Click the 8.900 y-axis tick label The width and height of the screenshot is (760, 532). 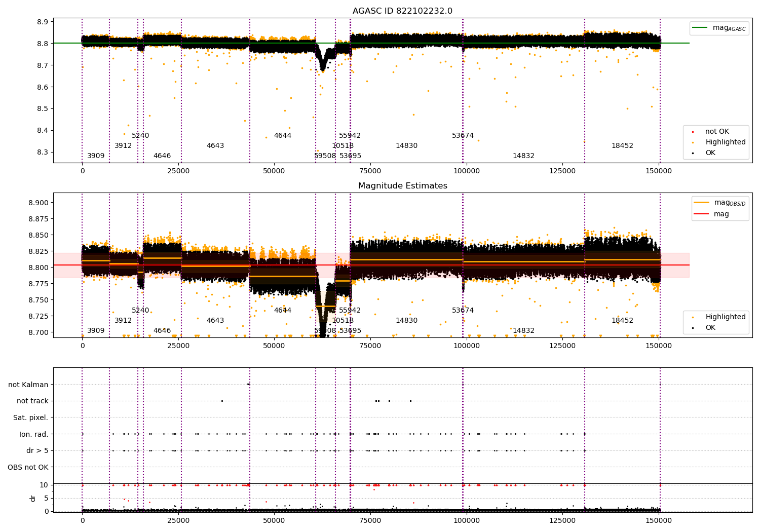pos(38,203)
